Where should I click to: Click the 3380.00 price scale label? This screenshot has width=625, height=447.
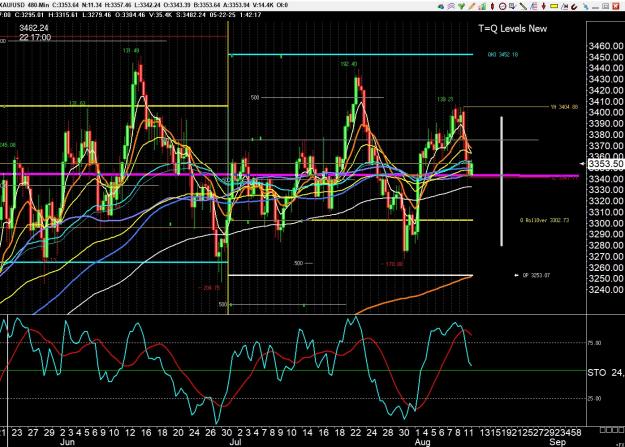pyautogui.click(x=606, y=135)
